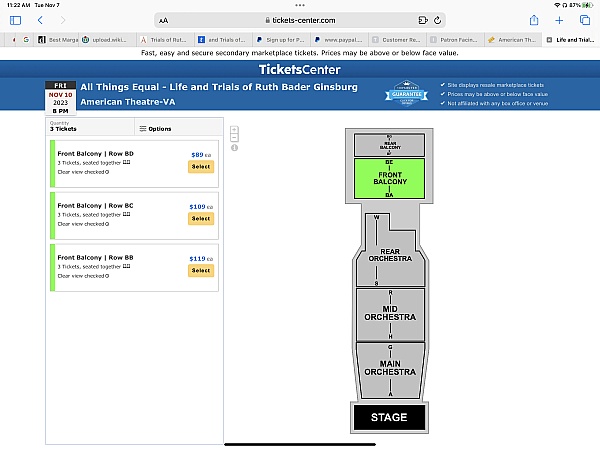This screenshot has width=600, height=449.
Task: Open the Share sheet icon
Action: pyautogui.click(x=534, y=20)
